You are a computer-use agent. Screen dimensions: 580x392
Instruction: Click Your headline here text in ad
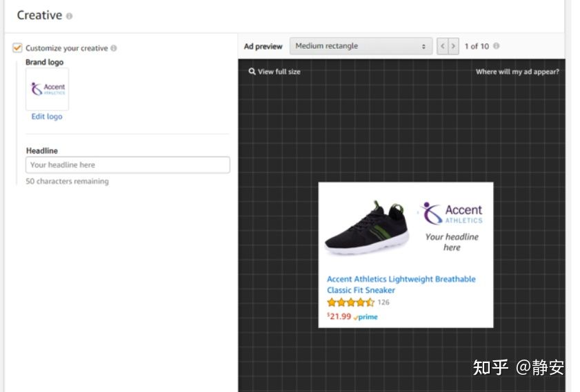tap(452, 242)
